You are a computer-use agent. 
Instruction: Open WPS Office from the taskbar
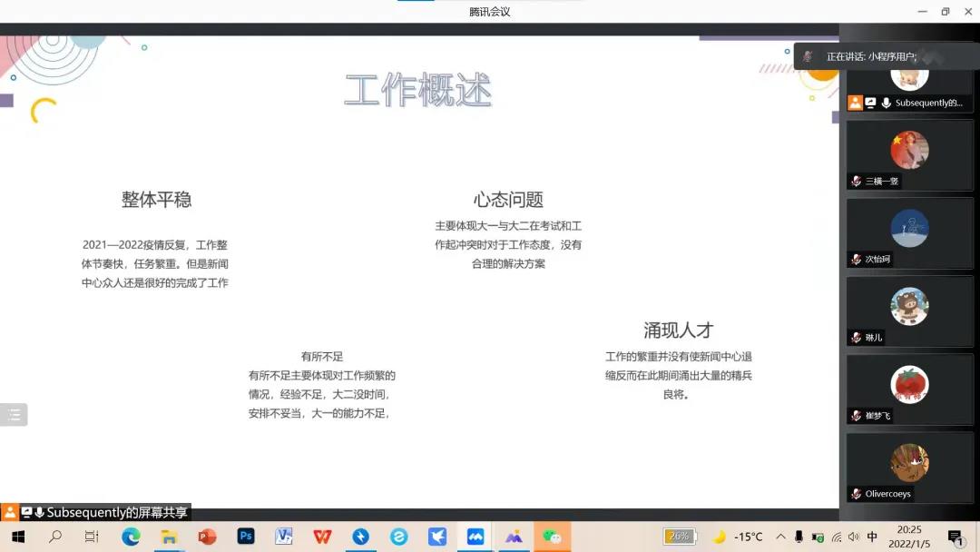tap(322, 537)
